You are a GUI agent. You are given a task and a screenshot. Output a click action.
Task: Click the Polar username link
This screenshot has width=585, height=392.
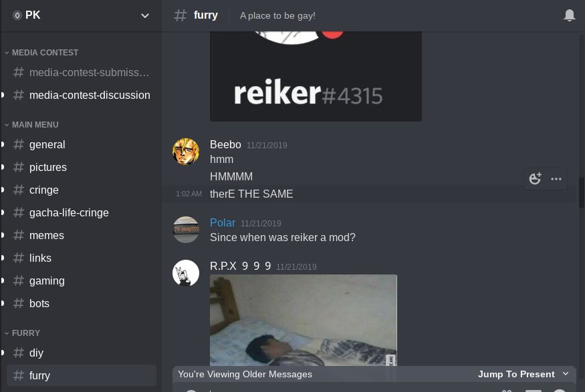(223, 222)
